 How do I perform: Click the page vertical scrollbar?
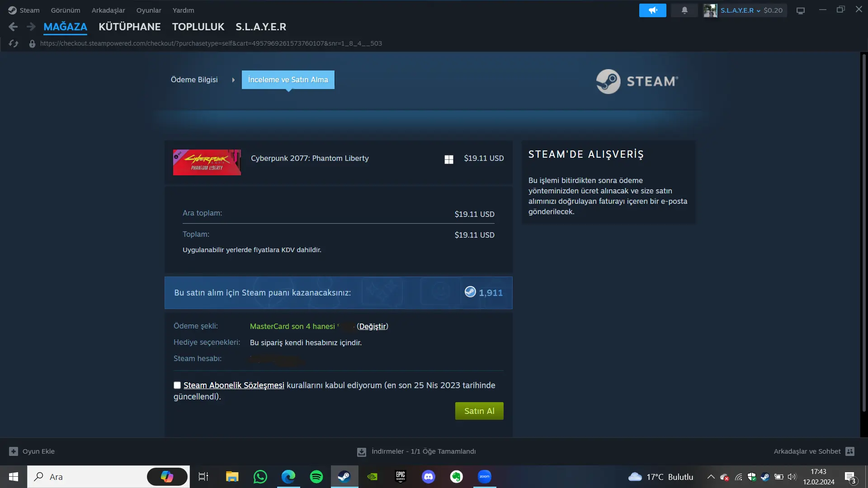point(864,233)
